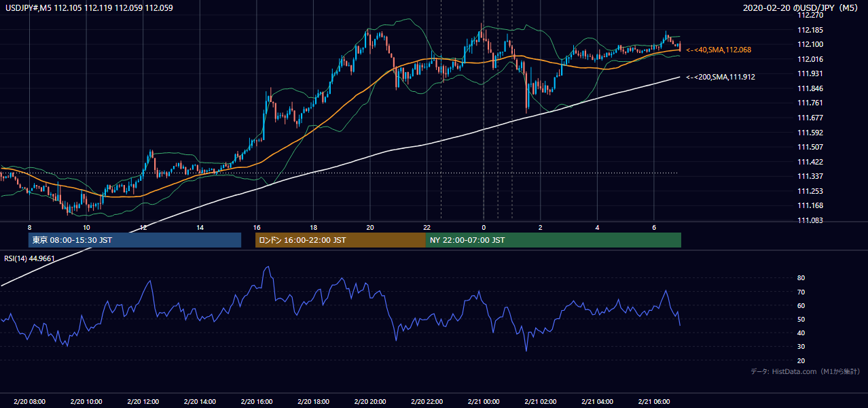Viewport: 868px width, 408px height.
Task: Click price axis value 111.507
Action: click(x=811, y=147)
